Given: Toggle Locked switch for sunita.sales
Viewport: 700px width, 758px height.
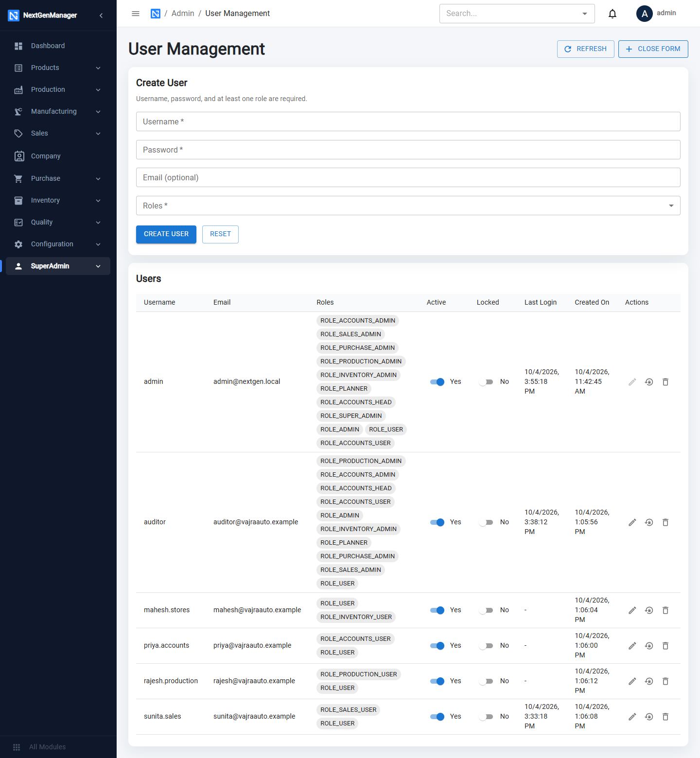Looking at the screenshot, I should (486, 717).
